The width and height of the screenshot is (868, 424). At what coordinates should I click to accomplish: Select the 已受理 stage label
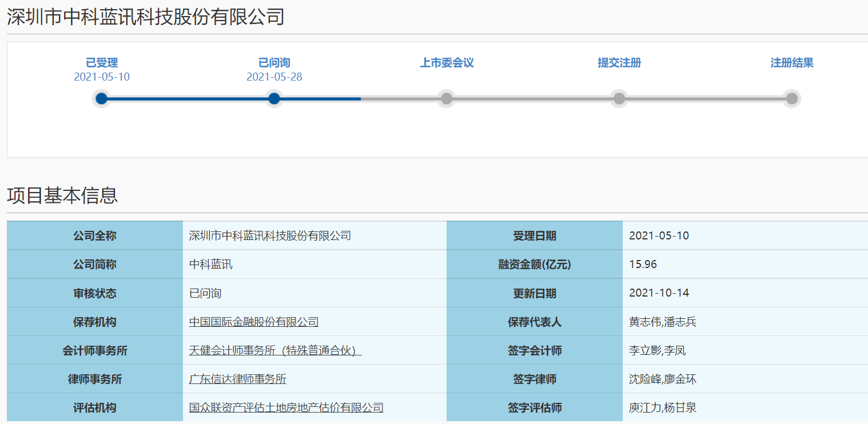102,63
